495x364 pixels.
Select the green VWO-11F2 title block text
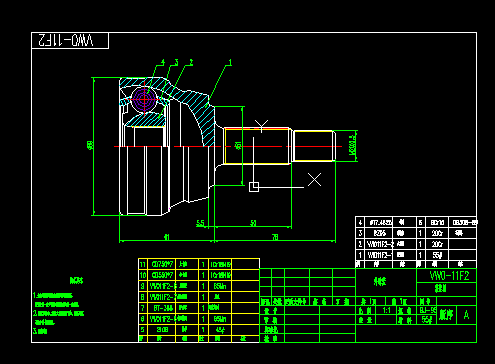[449, 276]
